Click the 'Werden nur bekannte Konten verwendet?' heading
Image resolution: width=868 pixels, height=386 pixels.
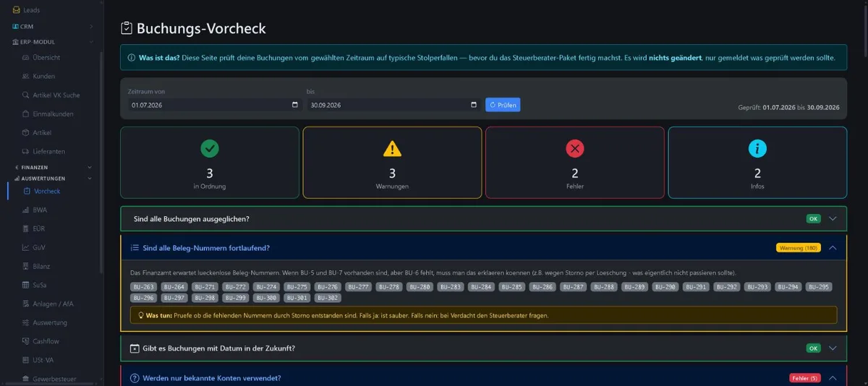212,378
